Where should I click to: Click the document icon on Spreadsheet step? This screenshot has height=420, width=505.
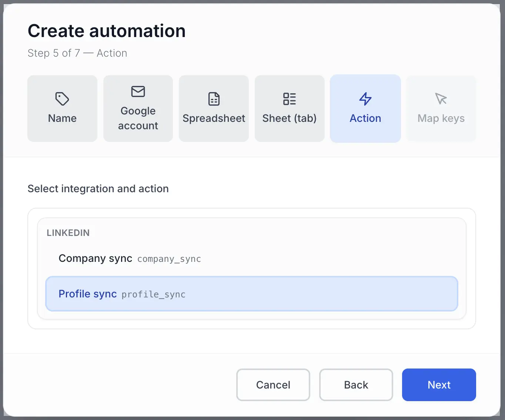(214, 99)
